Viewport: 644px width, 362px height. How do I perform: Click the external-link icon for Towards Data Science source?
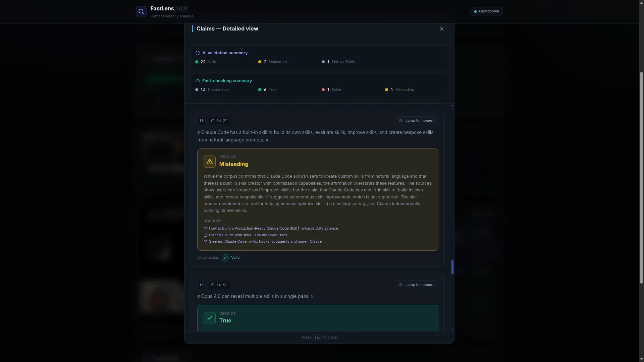tap(206, 229)
